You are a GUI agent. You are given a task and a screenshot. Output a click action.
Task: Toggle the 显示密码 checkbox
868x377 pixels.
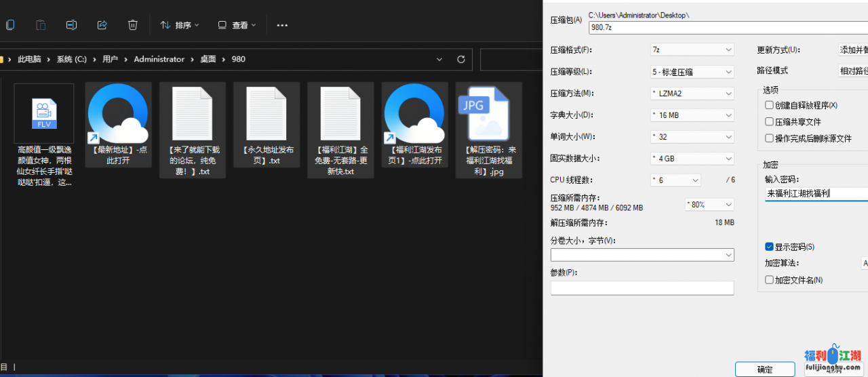(769, 247)
